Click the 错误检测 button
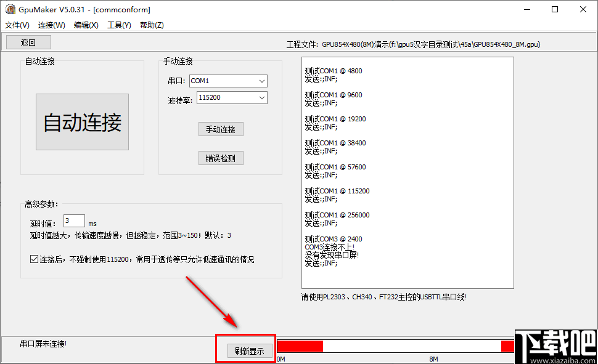This screenshot has height=364, width=598. coord(220,158)
